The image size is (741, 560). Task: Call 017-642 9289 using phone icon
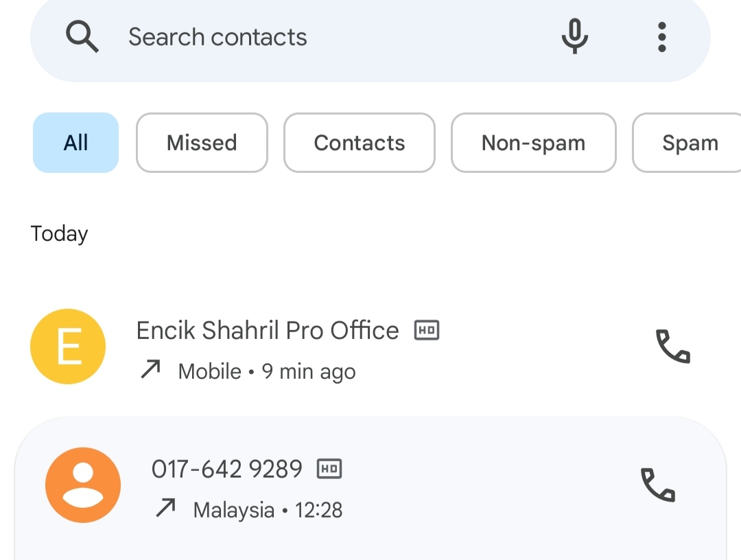[x=658, y=485]
